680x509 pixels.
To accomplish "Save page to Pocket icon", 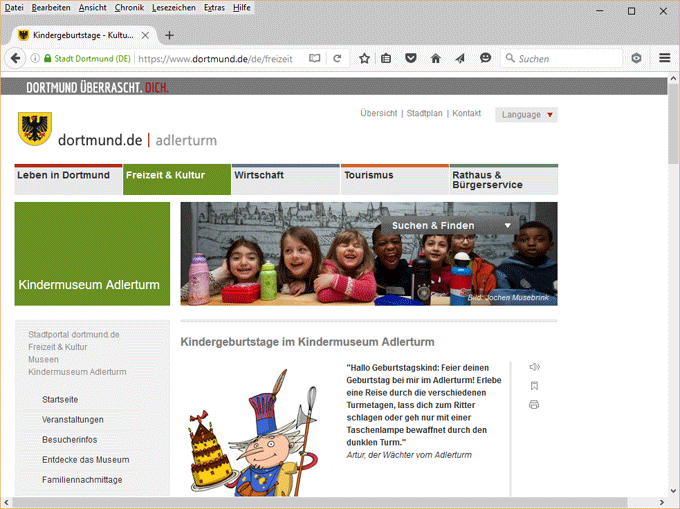I will (x=411, y=58).
